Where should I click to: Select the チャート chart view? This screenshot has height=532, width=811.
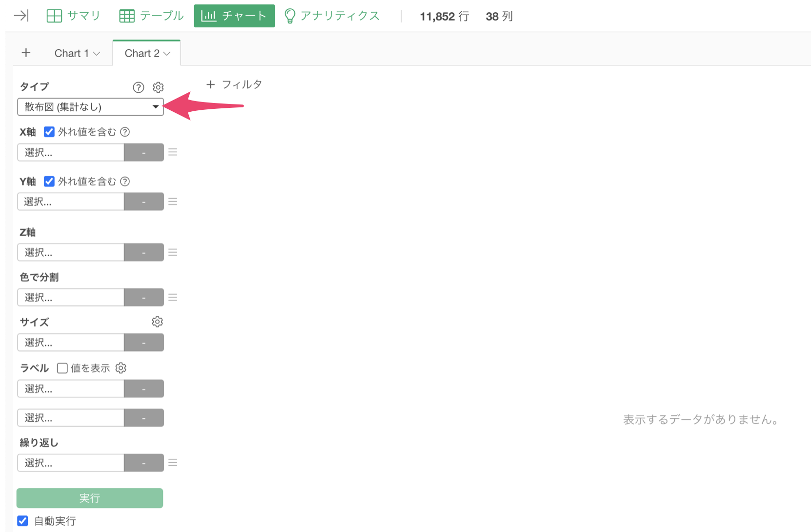tap(234, 16)
